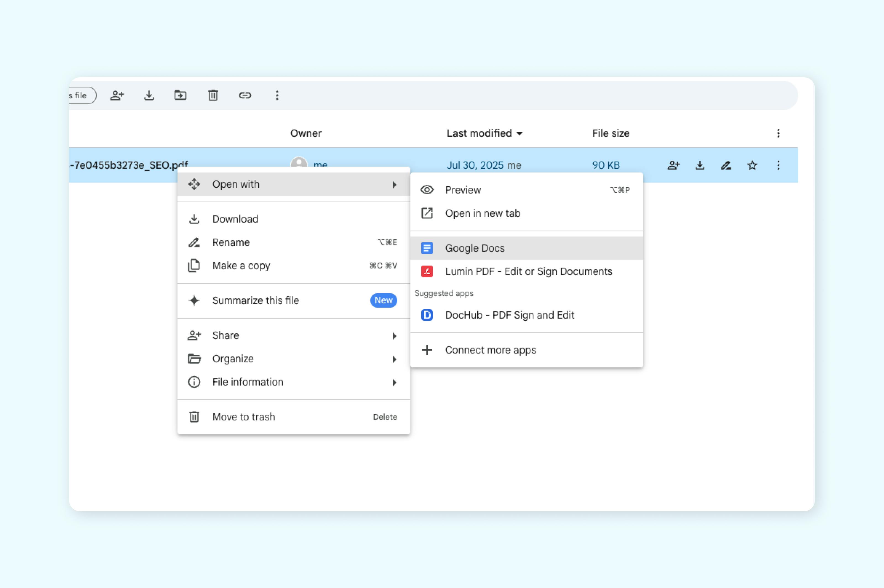Click the download icon in the top toolbar
The width and height of the screenshot is (884, 588).
tap(149, 95)
